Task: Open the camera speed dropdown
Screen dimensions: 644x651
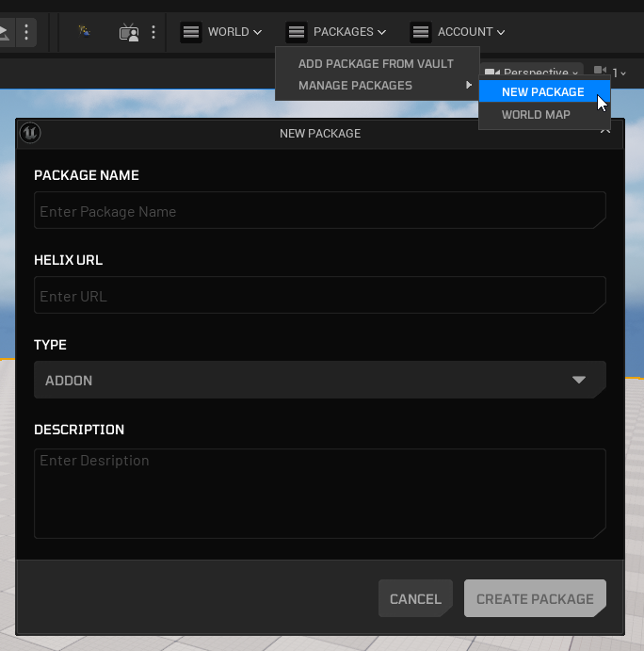Action: click(x=610, y=72)
